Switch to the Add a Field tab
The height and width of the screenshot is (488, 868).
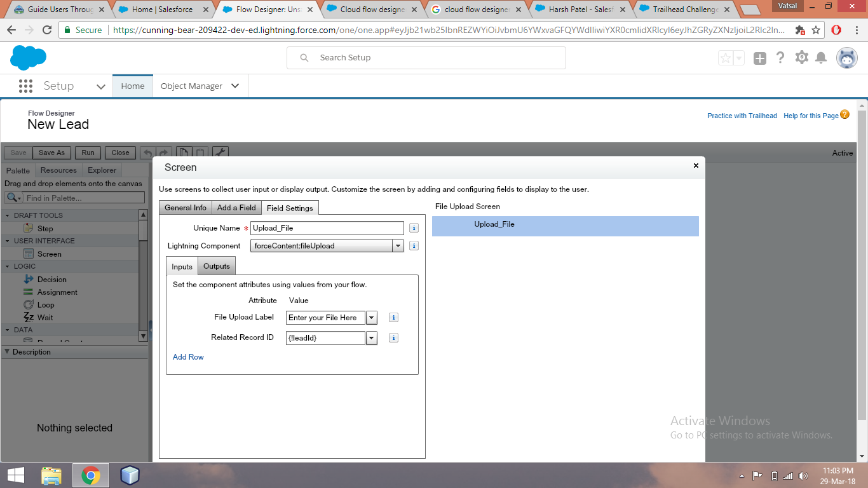236,208
